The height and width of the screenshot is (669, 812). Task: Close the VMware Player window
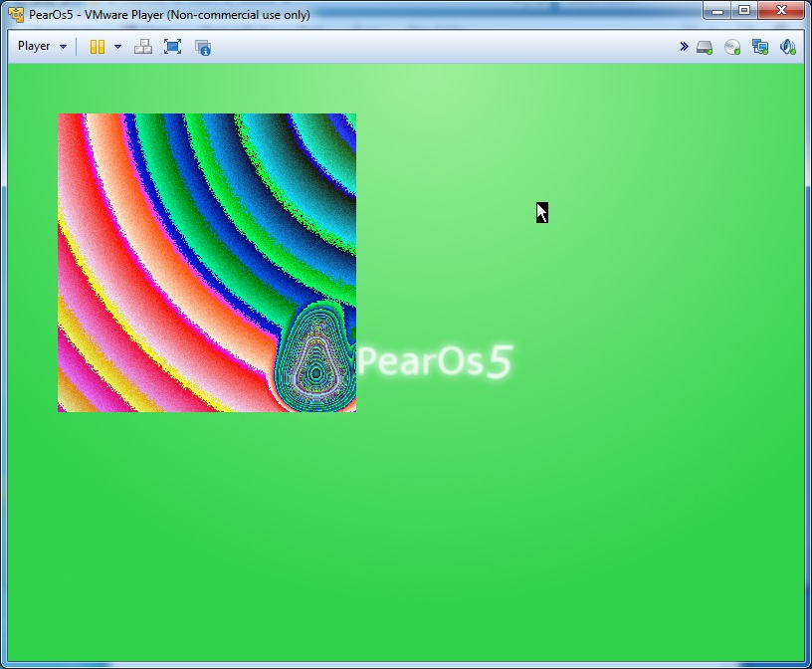click(x=781, y=11)
